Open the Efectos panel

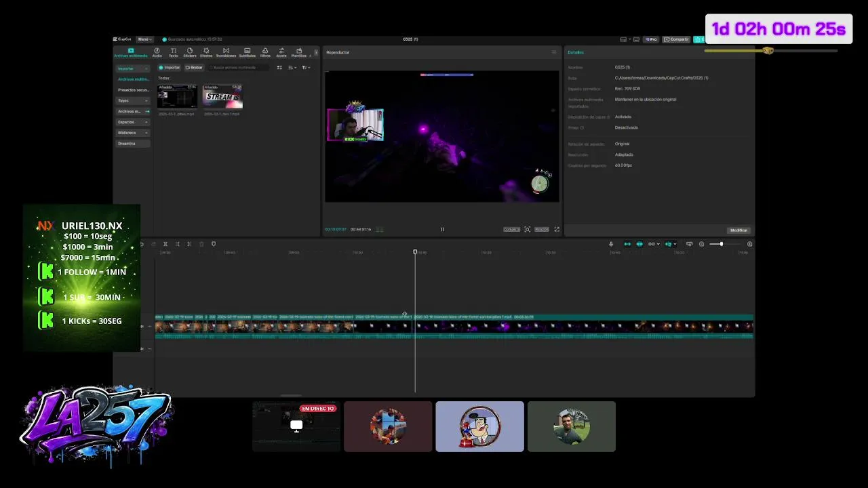click(x=206, y=52)
